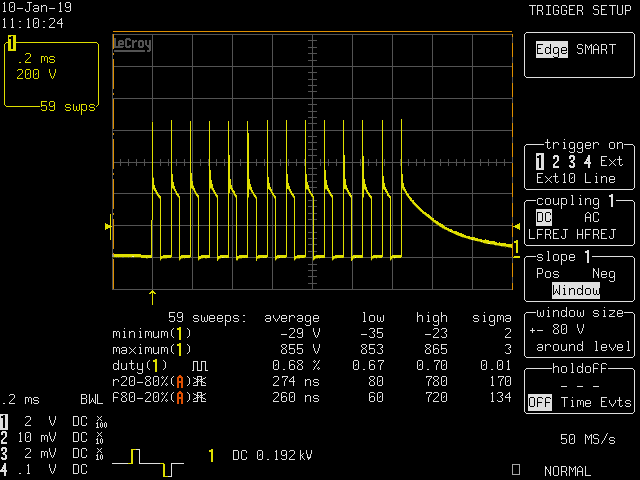Select DC trigger coupling

pyautogui.click(x=544, y=218)
